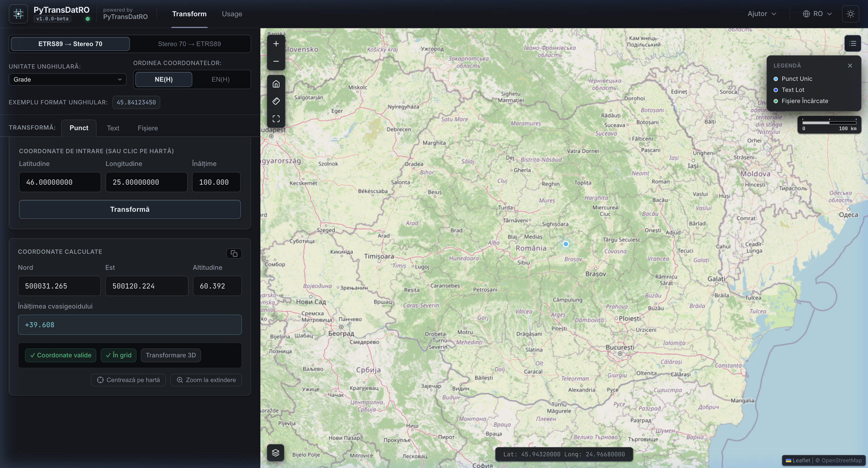Zoom in the map with plus button
This screenshot has height=468, width=868.
276,44
